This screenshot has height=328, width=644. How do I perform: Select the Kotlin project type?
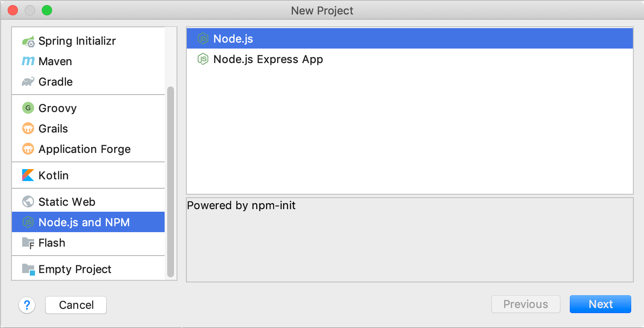(88, 176)
